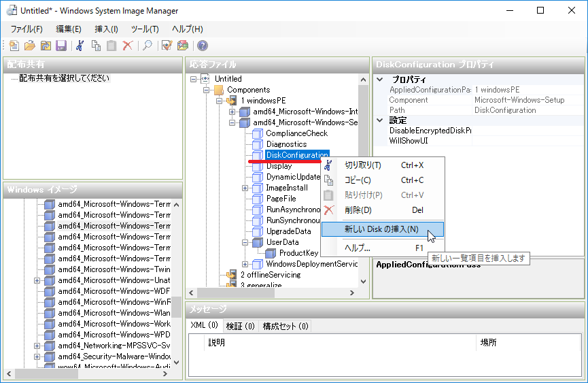Click the open answer file folder icon
The image size is (588, 383).
pyautogui.click(x=30, y=46)
